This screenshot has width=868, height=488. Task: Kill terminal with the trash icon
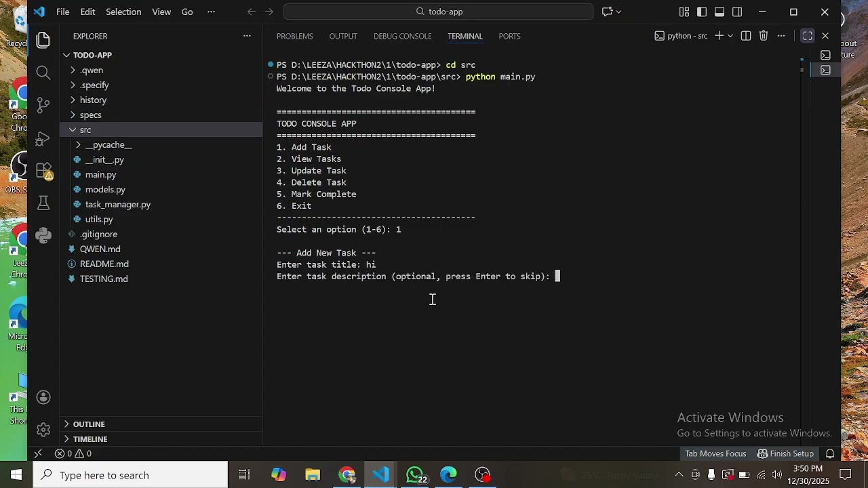click(764, 36)
